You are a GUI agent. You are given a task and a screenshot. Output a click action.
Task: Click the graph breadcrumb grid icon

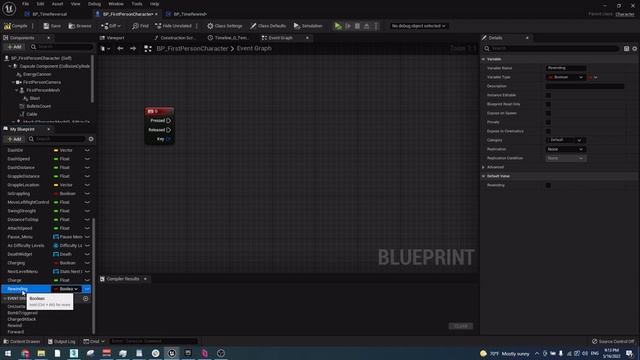point(148,49)
